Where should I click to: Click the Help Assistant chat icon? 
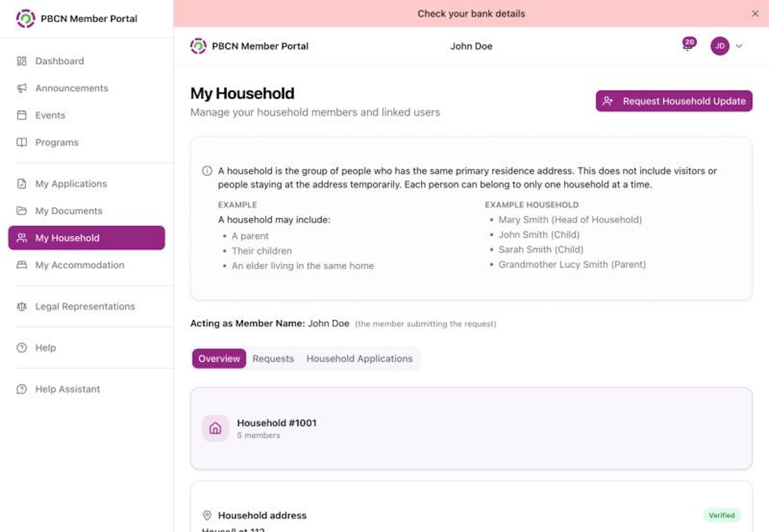pos(22,389)
